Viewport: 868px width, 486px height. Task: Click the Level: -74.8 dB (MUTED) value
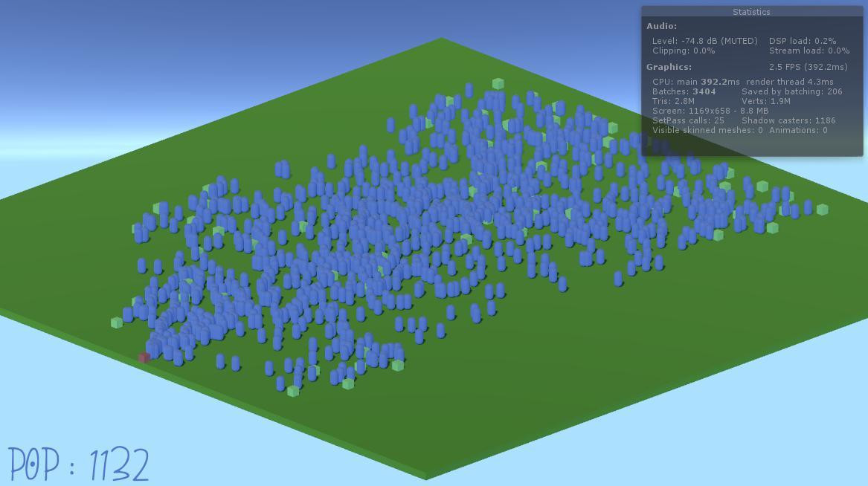coord(704,41)
